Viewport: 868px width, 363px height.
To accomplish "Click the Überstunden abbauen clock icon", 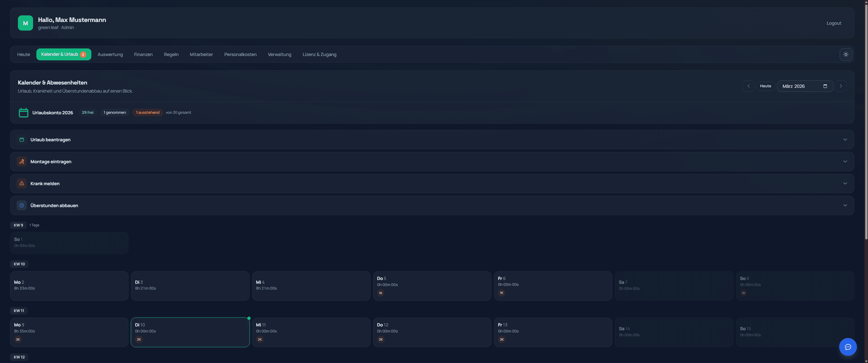I will (x=21, y=205).
